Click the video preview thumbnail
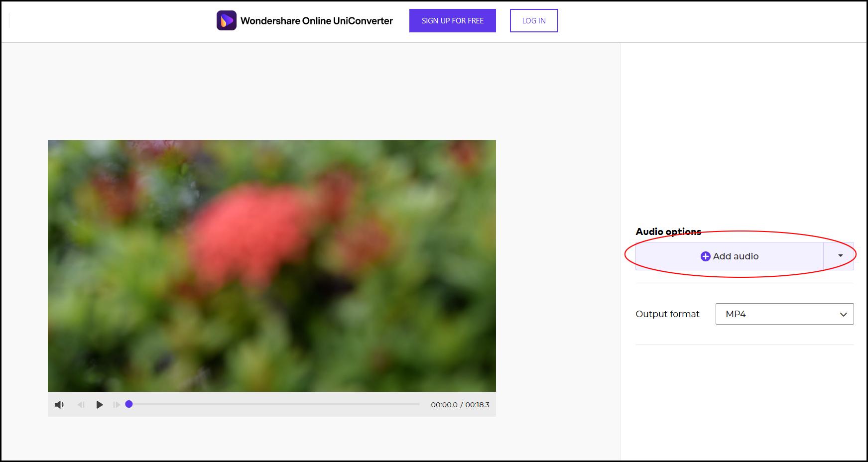 (272, 266)
